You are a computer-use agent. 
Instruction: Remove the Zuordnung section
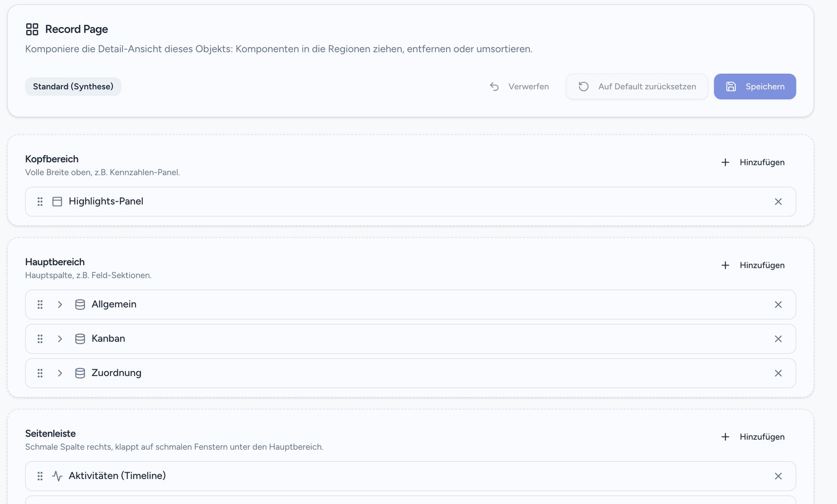click(778, 373)
